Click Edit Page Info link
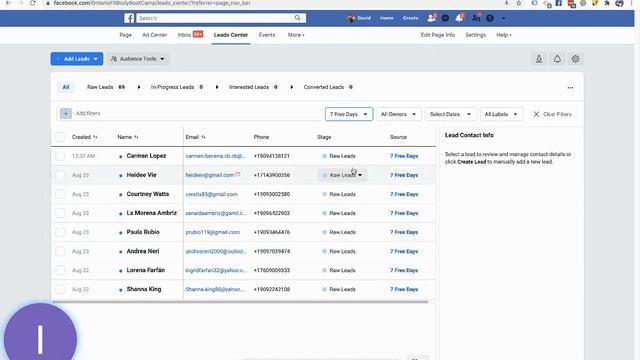Viewport: 640px width, 360px height. click(x=438, y=35)
